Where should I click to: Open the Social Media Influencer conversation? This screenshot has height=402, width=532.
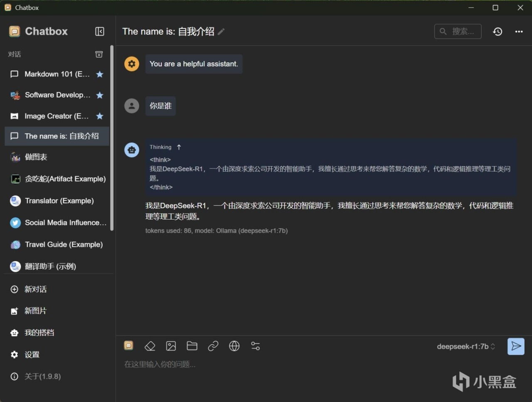pyautogui.click(x=57, y=223)
